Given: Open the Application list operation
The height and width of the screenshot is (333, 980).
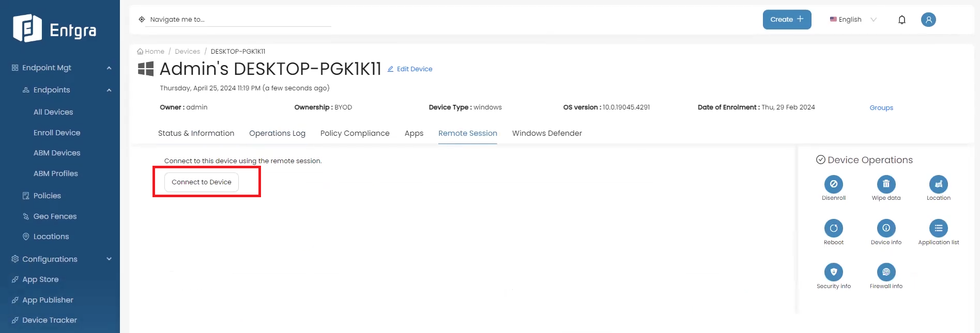Looking at the screenshot, I should tap(938, 228).
